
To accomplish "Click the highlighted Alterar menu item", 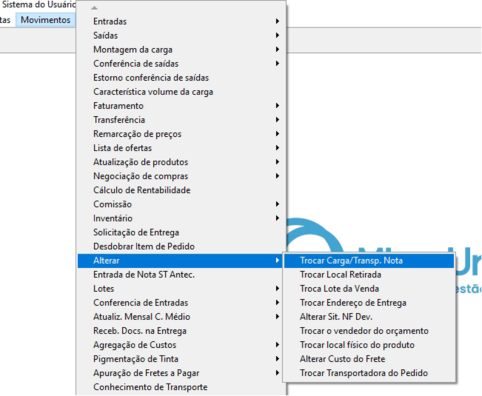I will [180, 260].
